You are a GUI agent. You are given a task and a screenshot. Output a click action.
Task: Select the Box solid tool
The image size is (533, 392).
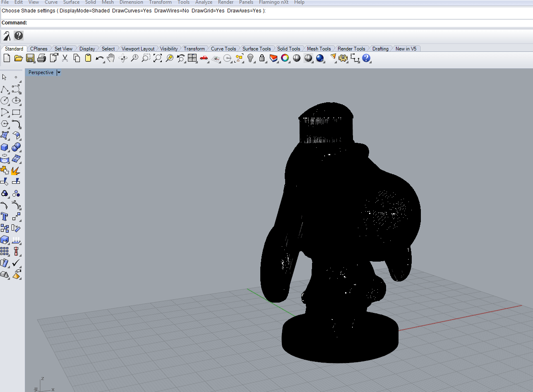[x=5, y=147]
